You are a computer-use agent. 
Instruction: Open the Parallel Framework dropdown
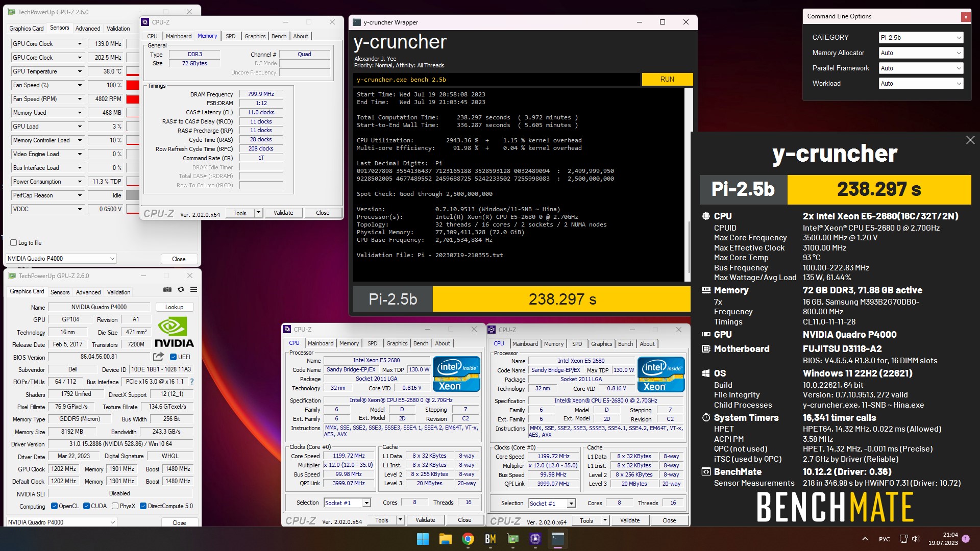[x=921, y=68]
